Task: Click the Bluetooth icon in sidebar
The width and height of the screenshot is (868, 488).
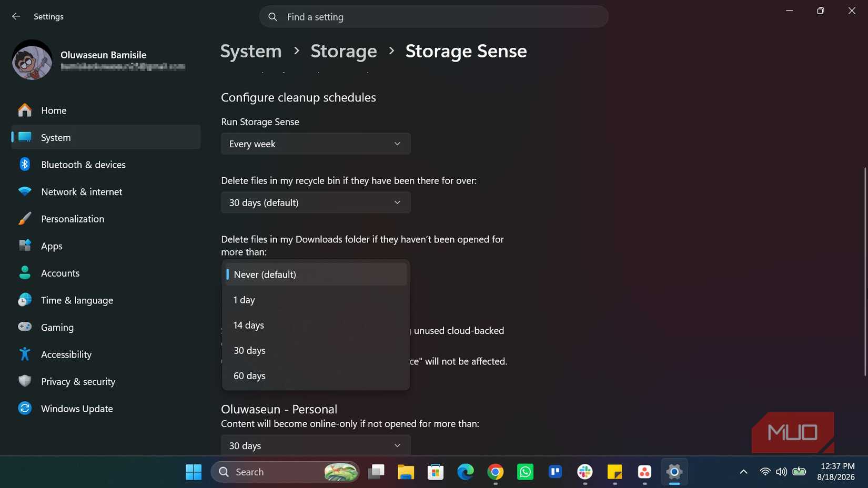Action: [x=25, y=164]
